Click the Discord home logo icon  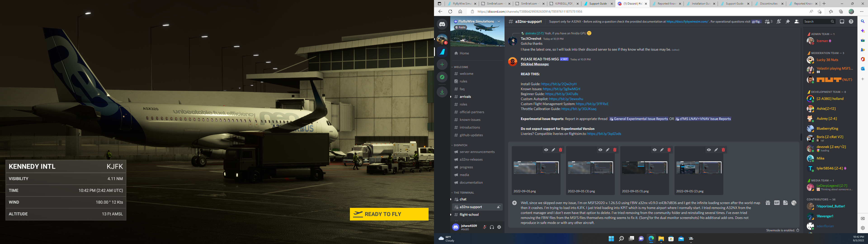(x=442, y=24)
